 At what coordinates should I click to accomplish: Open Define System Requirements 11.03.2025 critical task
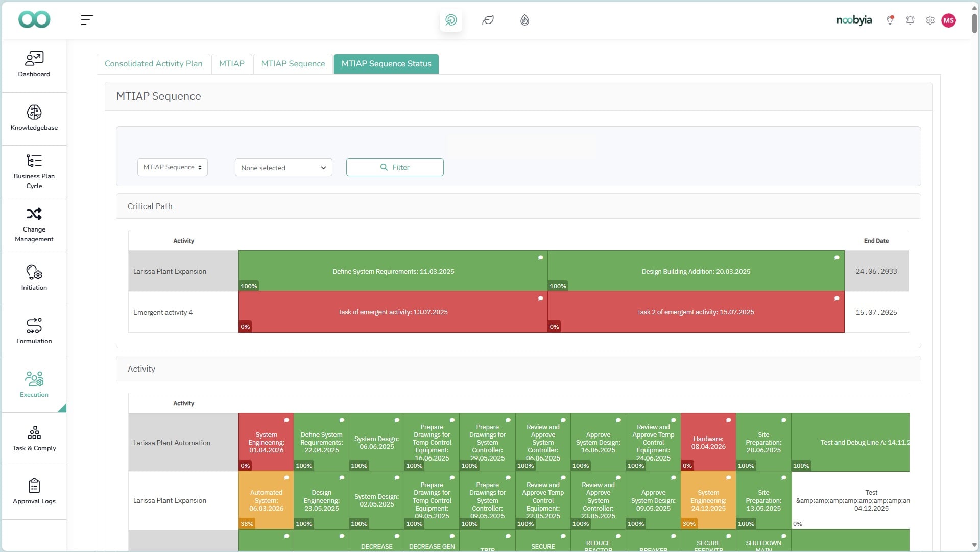[393, 271]
